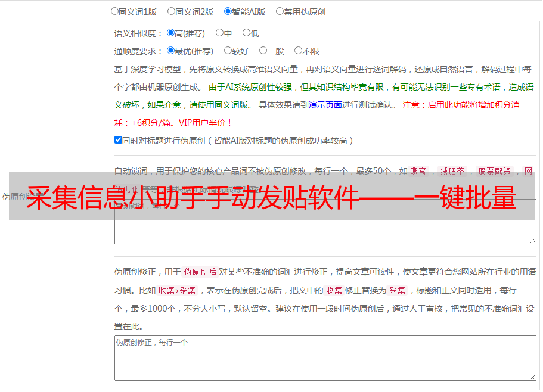
Task: Set 语义相似度 to 中
Action: [219, 33]
